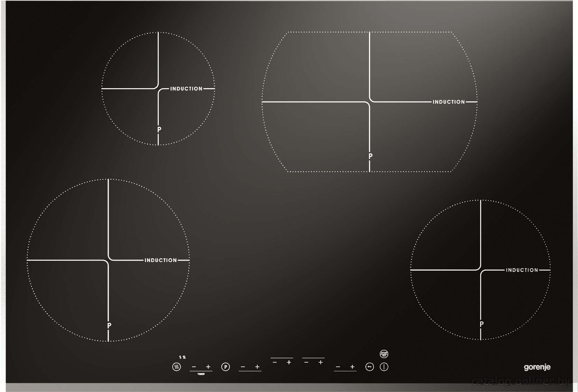Select round induction zone above gorenje logo
578x392 pixels.
[480, 270]
